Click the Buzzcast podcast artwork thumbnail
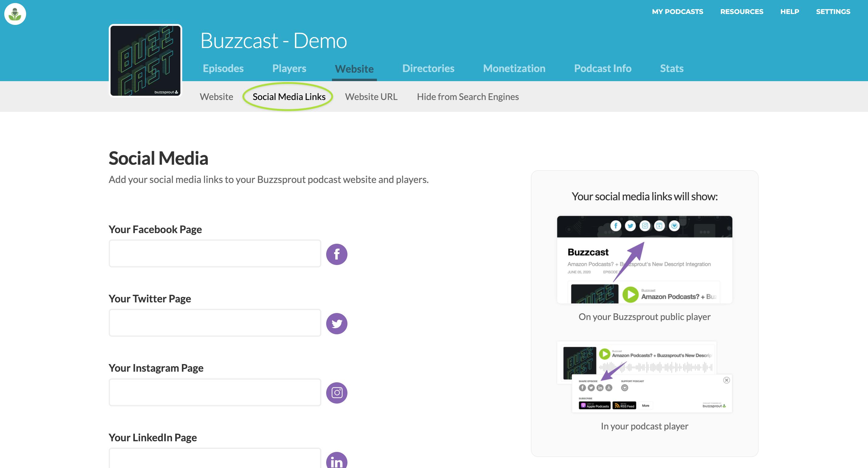 tap(145, 61)
